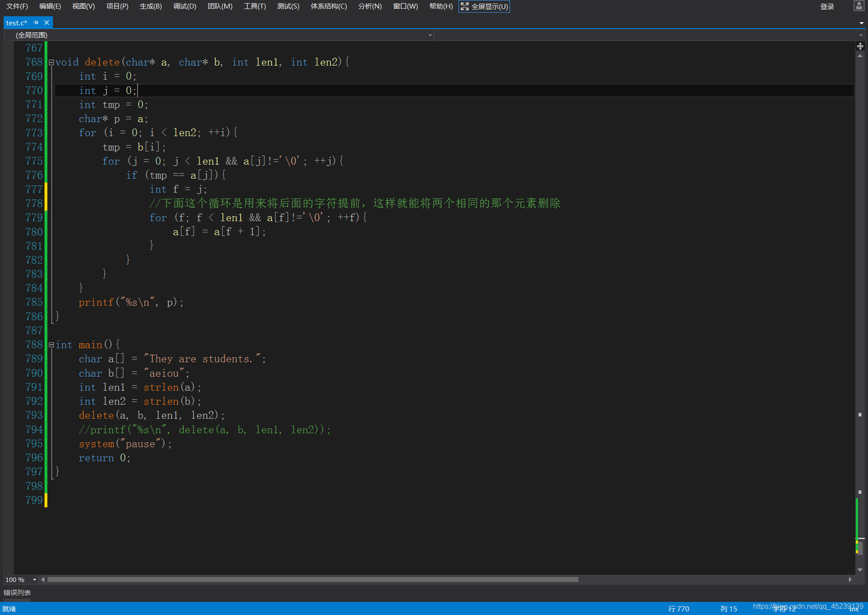Click the 列 15 status indicator
Viewport: 868px width, 615px height.
[x=729, y=609]
